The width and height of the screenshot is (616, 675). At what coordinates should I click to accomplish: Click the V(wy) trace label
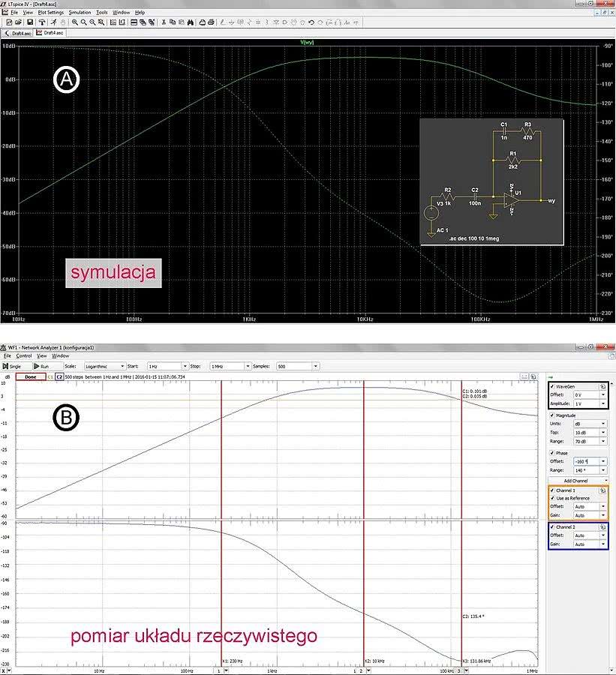[x=307, y=42]
